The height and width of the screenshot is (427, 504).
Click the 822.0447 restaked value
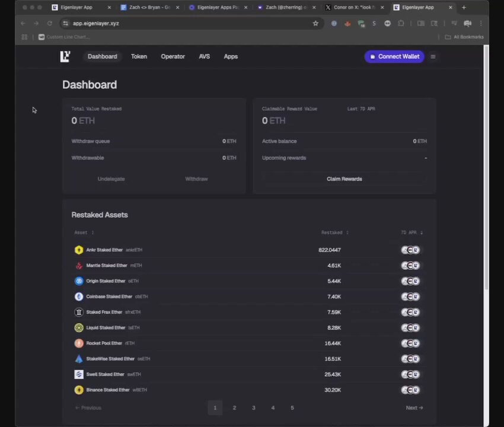point(330,250)
